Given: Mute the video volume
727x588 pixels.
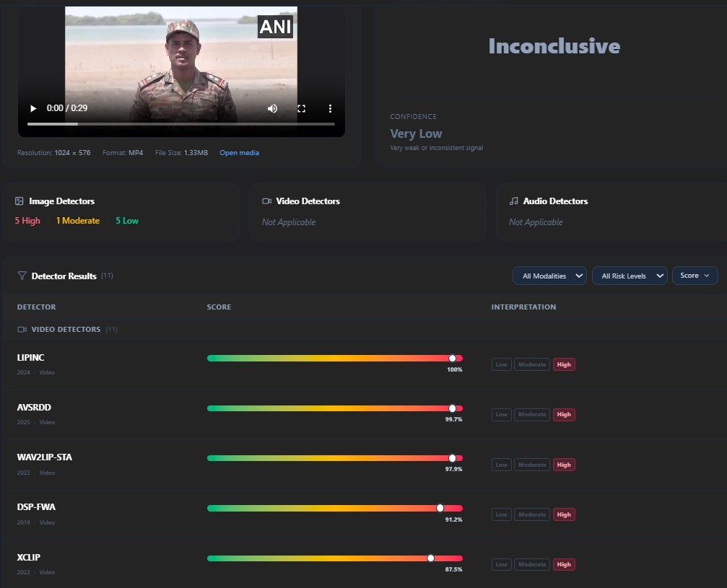Looking at the screenshot, I should (272, 109).
